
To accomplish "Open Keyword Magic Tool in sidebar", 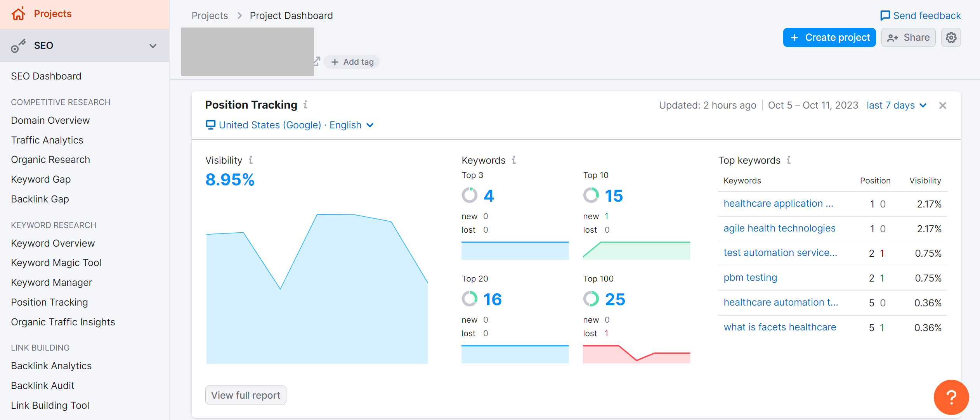I will [56, 263].
